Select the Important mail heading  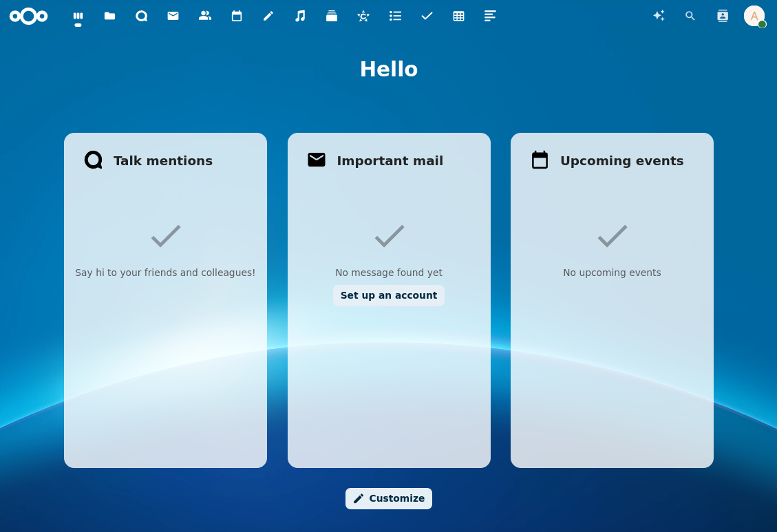tap(390, 160)
